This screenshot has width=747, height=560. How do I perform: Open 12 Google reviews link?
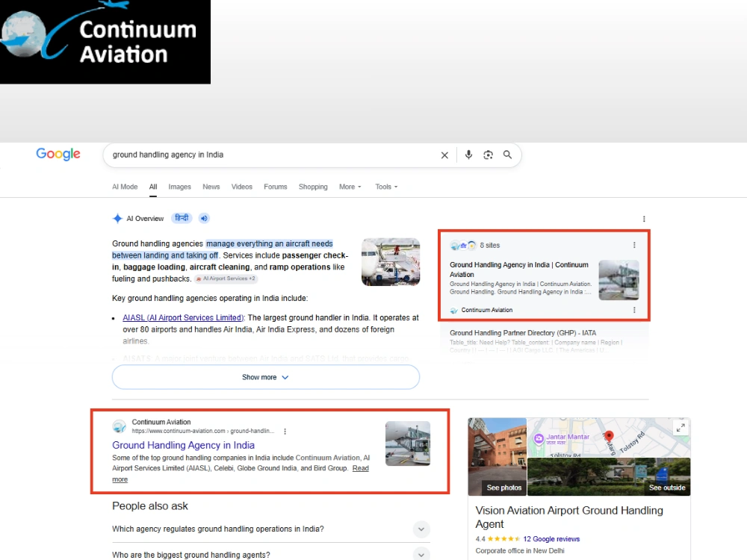point(551,539)
